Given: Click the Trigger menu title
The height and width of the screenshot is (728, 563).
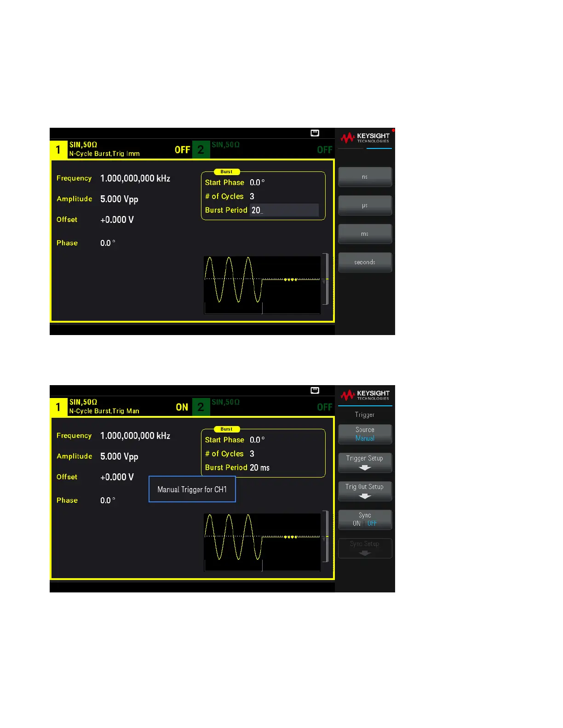Looking at the screenshot, I should [x=365, y=415].
